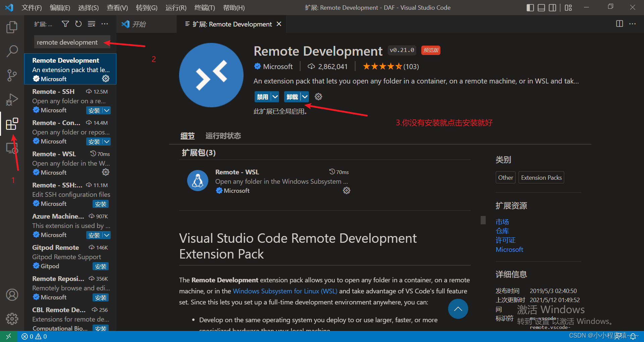Select Extension Packs category tag
Viewport: 644px width, 342px height.
click(541, 178)
